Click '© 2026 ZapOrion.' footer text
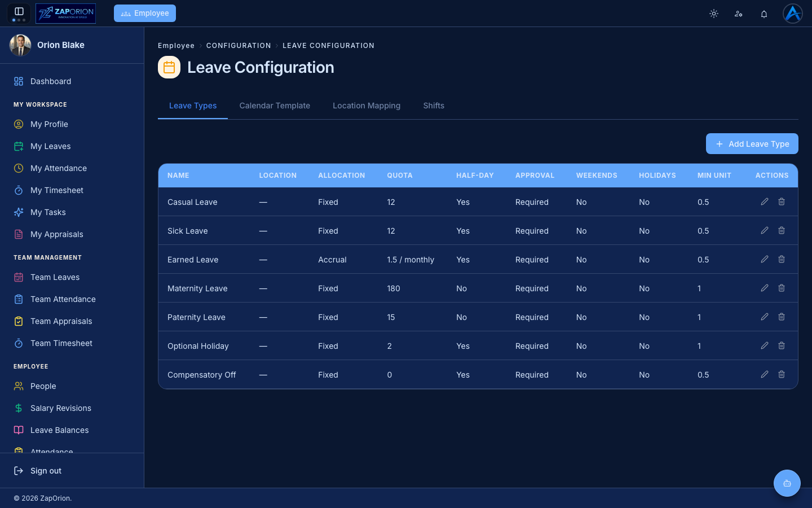 (x=43, y=498)
